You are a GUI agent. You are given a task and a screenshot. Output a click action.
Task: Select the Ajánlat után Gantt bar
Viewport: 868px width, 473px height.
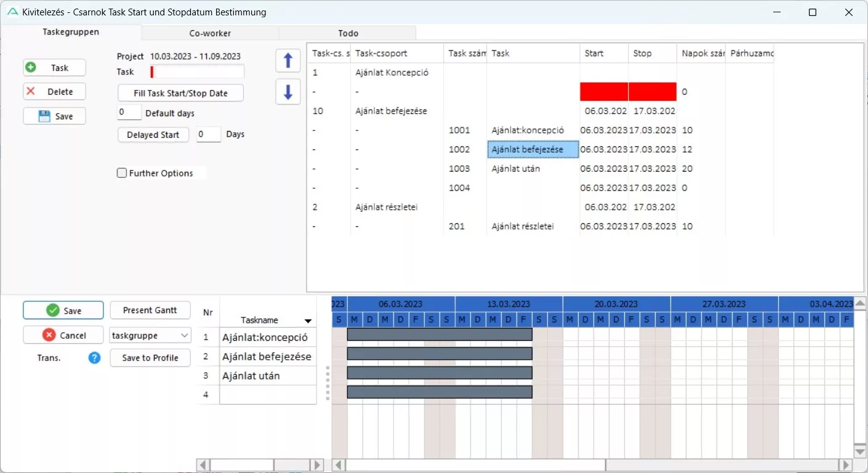439,373
